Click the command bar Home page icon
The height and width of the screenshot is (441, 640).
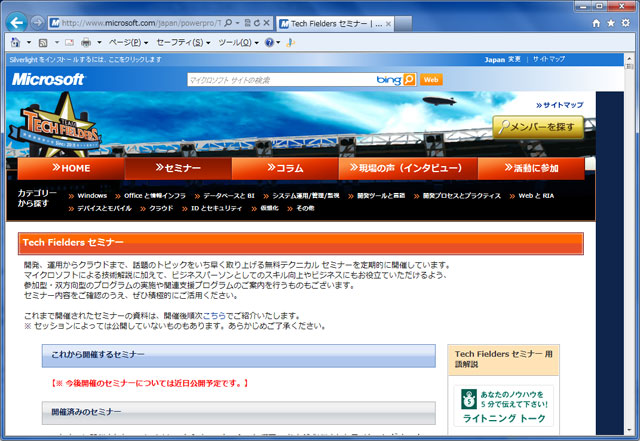(x=16, y=42)
